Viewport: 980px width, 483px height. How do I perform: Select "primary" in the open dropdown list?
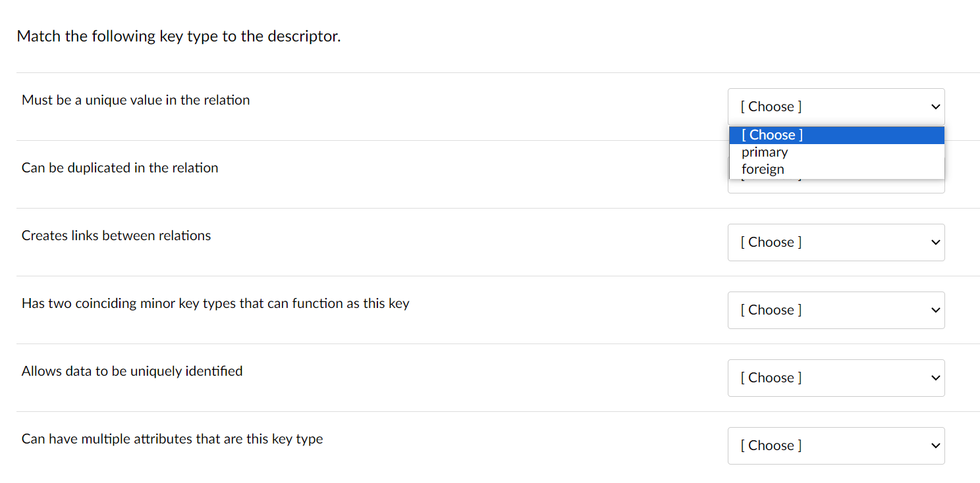point(765,152)
